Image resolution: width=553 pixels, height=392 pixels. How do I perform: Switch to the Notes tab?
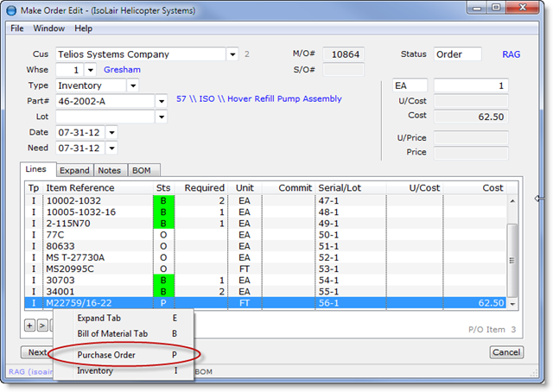(x=110, y=170)
